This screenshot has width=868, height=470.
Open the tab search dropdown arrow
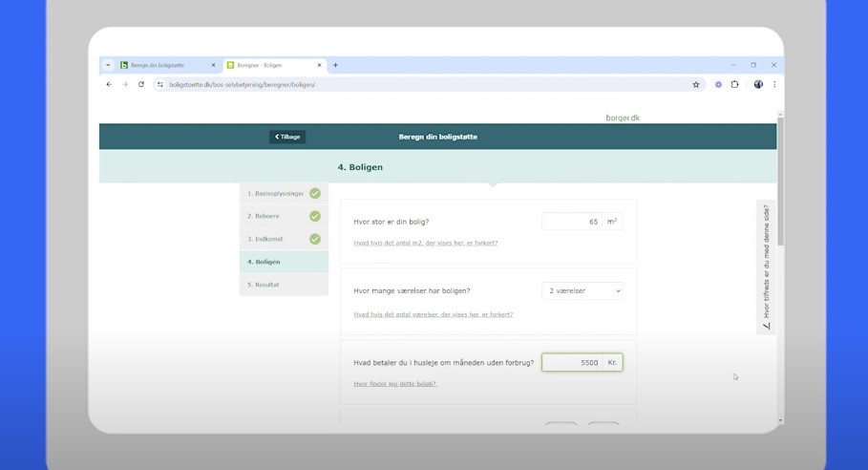(108, 65)
